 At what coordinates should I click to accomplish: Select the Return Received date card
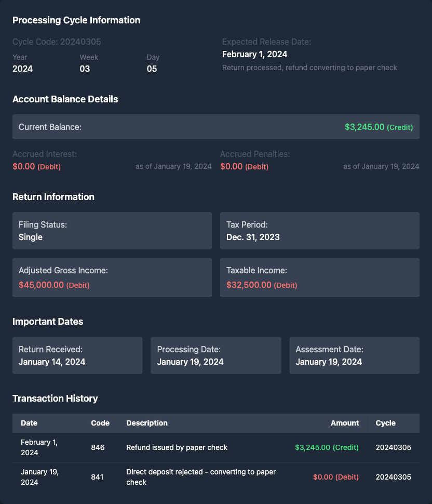pos(77,355)
